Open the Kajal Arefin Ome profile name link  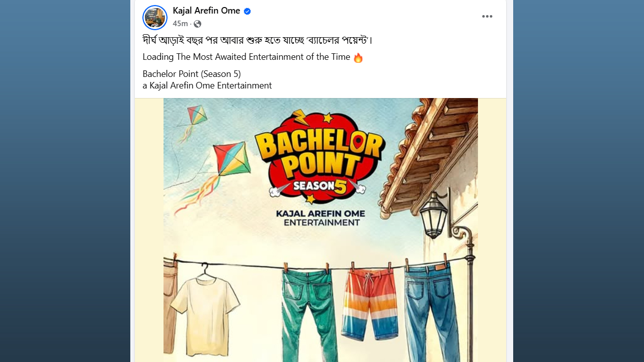pos(206,11)
